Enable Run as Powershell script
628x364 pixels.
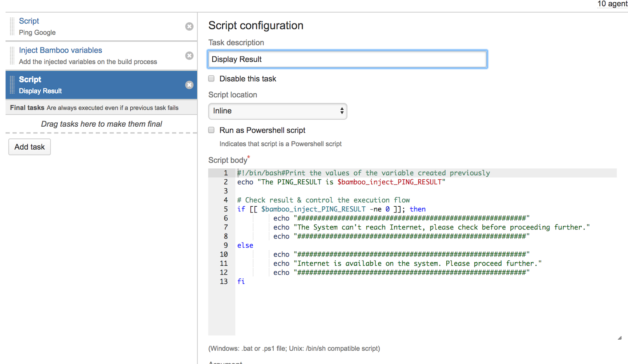coord(211,130)
